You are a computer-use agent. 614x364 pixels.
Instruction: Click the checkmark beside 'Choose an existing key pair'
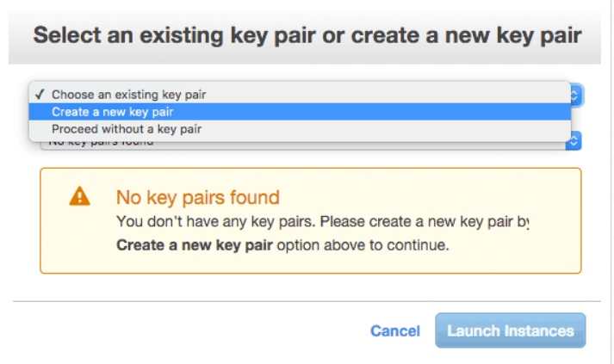point(40,95)
